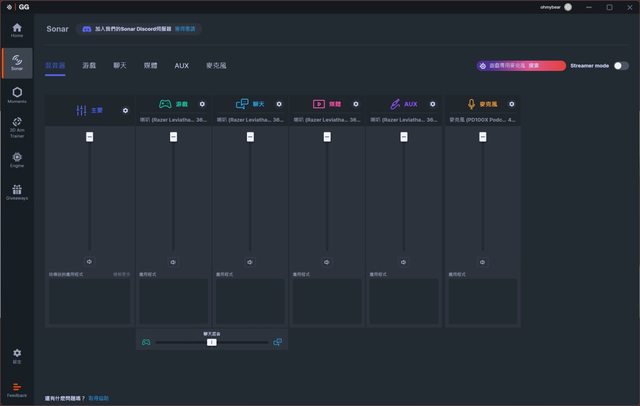Open 麥克風 input device dropdown
Viewport: 640px width, 406px height.
[482, 119]
